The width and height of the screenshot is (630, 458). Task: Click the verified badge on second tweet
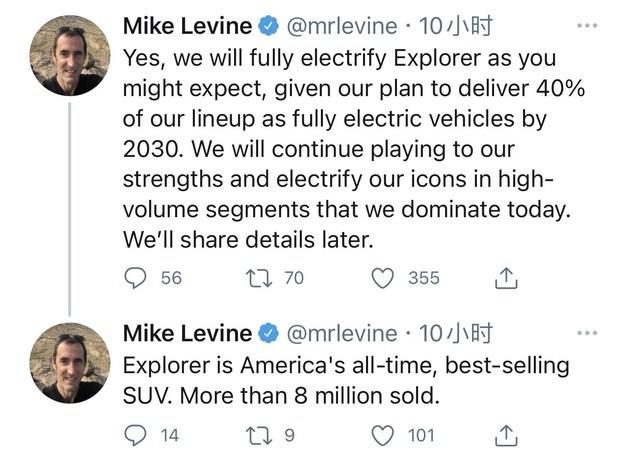269,333
